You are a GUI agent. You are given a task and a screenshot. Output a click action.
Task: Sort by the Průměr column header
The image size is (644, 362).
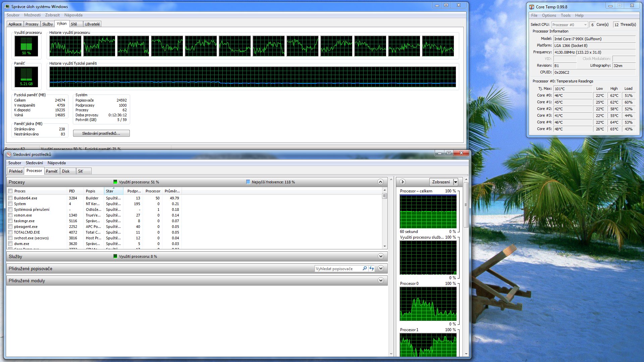[x=172, y=191]
